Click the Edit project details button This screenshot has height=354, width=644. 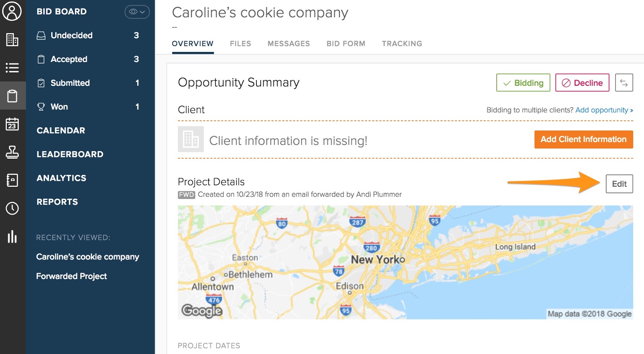(x=619, y=184)
